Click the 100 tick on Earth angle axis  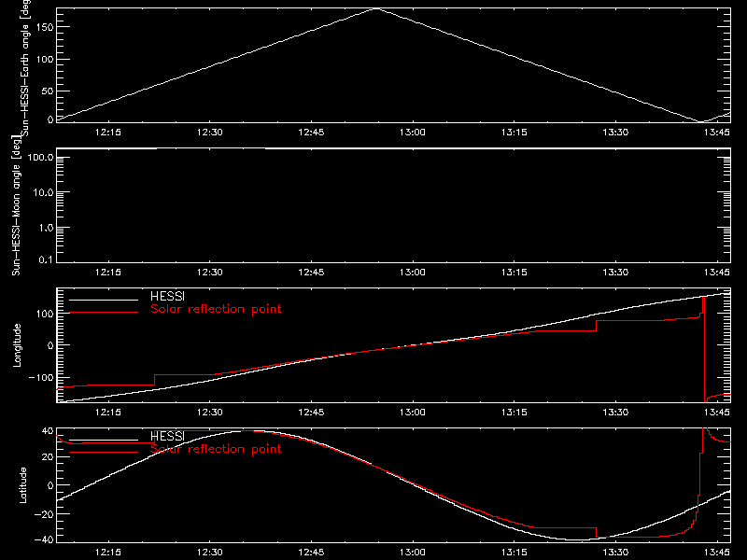pos(45,59)
